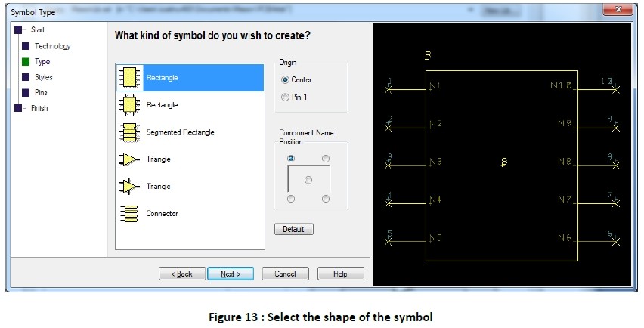Viewport: 644px width, 328px height.
Task: Click the Next button
Action: [x=231, y=274]
